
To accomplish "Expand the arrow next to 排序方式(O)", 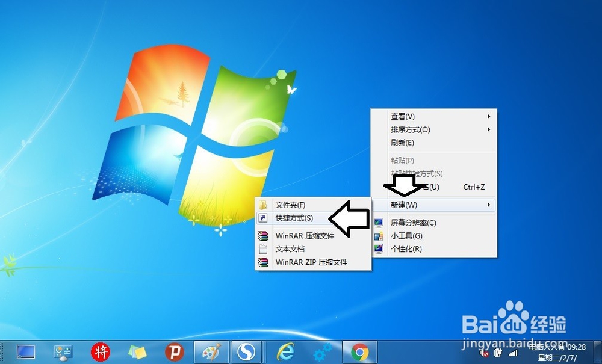I will (489, 129).
